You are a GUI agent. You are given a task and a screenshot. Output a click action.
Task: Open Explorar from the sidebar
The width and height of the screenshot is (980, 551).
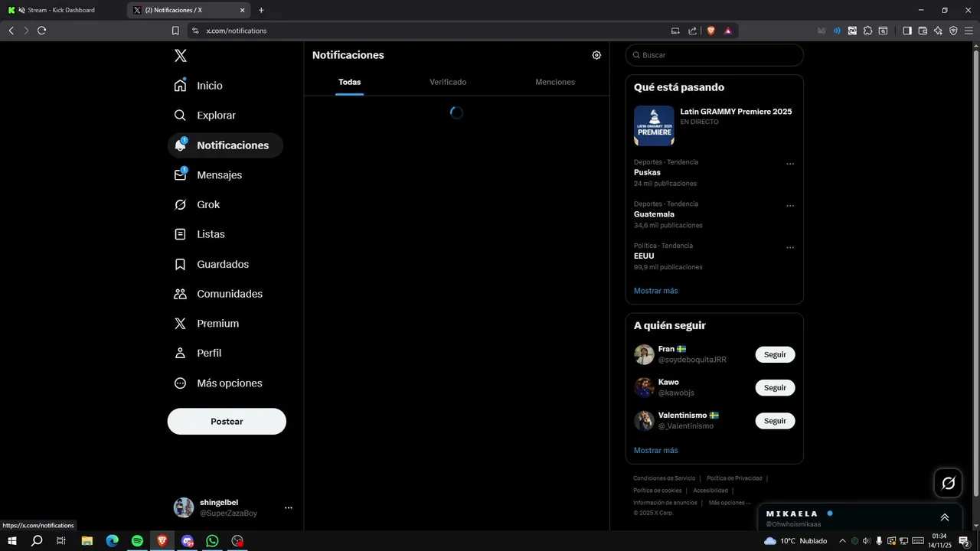(x=205, y=116)
